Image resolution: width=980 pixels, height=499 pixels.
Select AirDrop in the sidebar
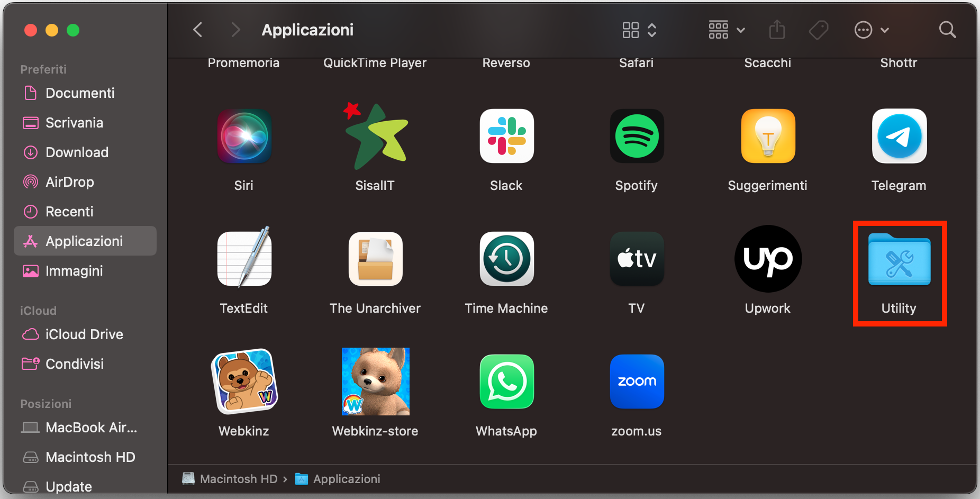point(85,182)
